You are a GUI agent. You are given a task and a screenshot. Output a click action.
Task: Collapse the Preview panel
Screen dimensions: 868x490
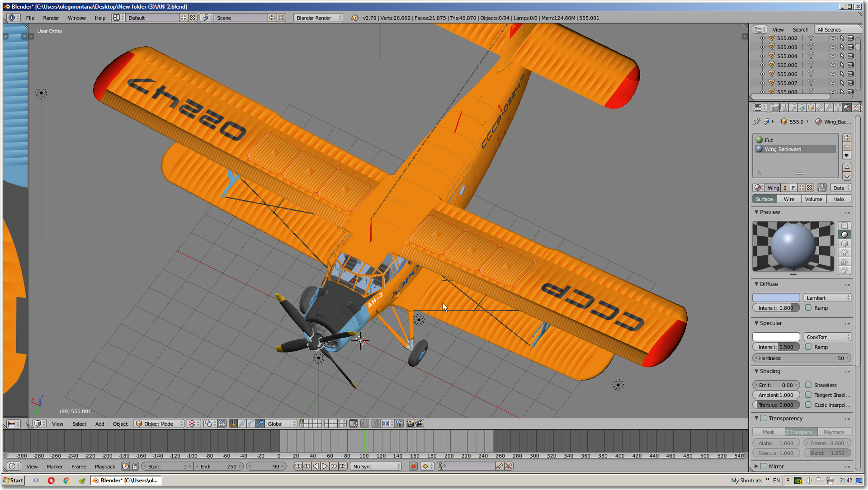tap(756, 212)
